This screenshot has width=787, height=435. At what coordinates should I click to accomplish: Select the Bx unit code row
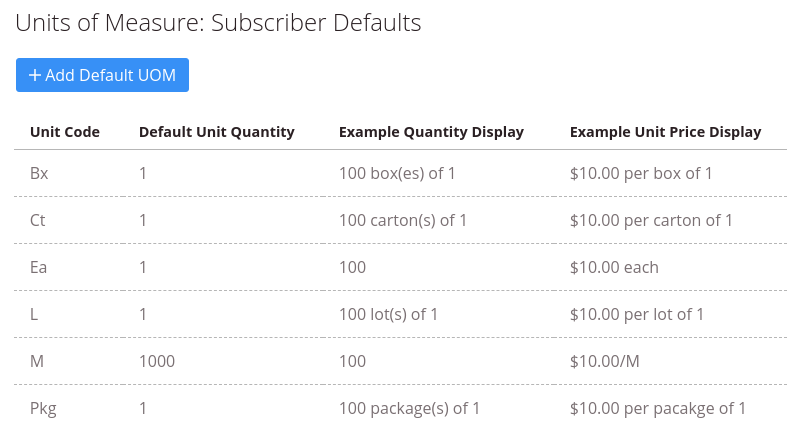click(x=401, y=173)
